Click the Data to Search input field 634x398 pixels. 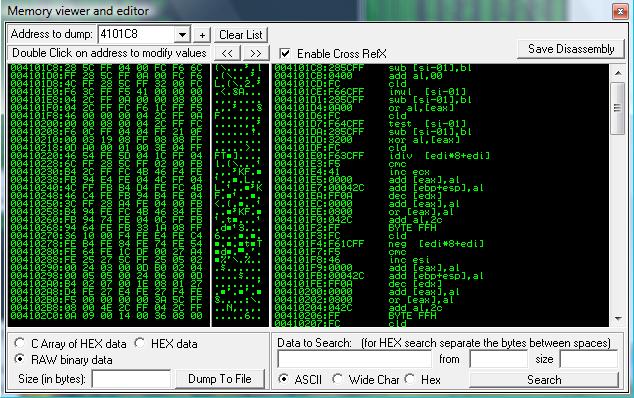(x=355, y=359)
